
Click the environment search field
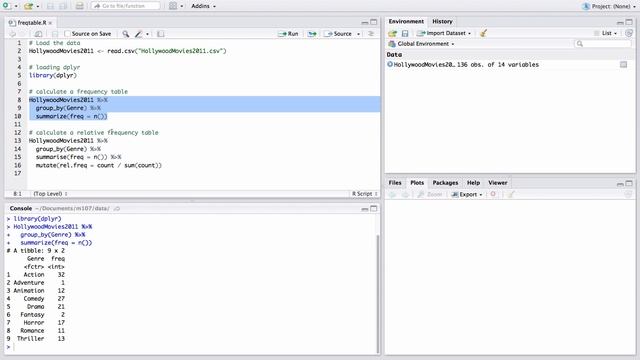[604, 44]
